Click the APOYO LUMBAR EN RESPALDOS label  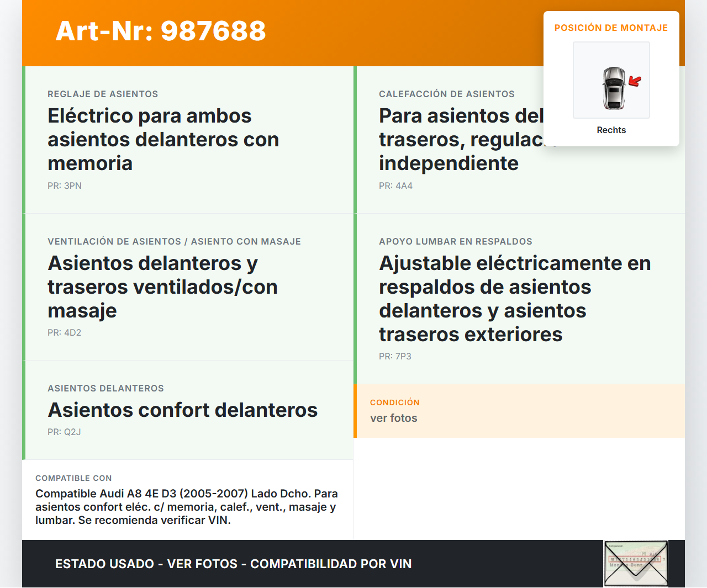(455, 241)
